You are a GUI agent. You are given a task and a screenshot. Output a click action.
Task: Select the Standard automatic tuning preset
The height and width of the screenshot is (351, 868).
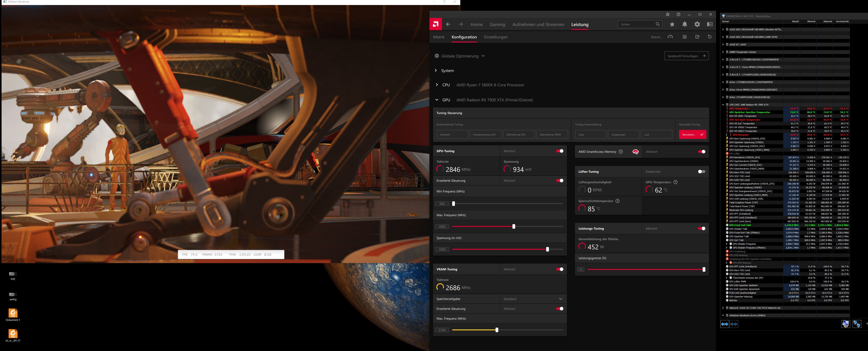[452, 134]
